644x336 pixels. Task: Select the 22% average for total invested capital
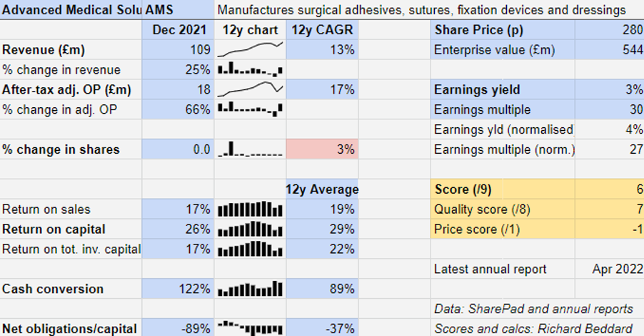click(x=323, y=249)
